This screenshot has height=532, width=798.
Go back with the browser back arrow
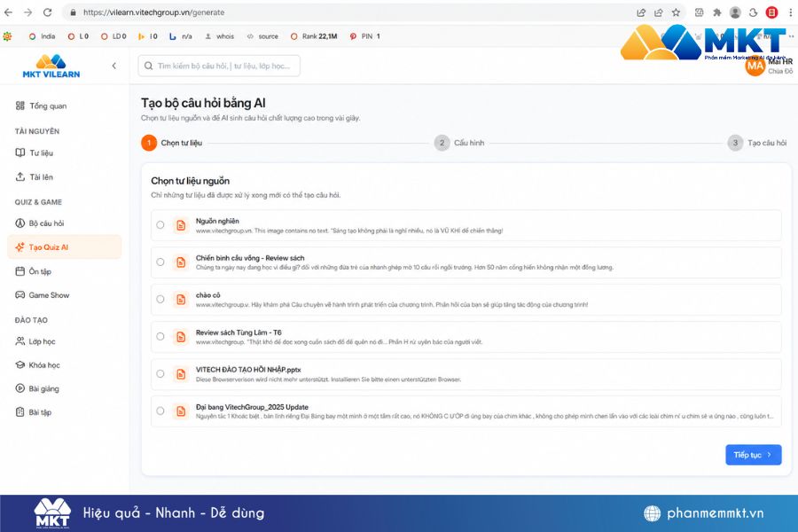(x=9, y=12)
